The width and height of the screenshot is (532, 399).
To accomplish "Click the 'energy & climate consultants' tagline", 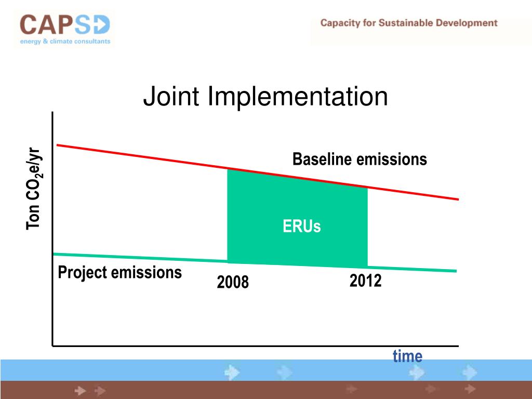I will point(65,42).
